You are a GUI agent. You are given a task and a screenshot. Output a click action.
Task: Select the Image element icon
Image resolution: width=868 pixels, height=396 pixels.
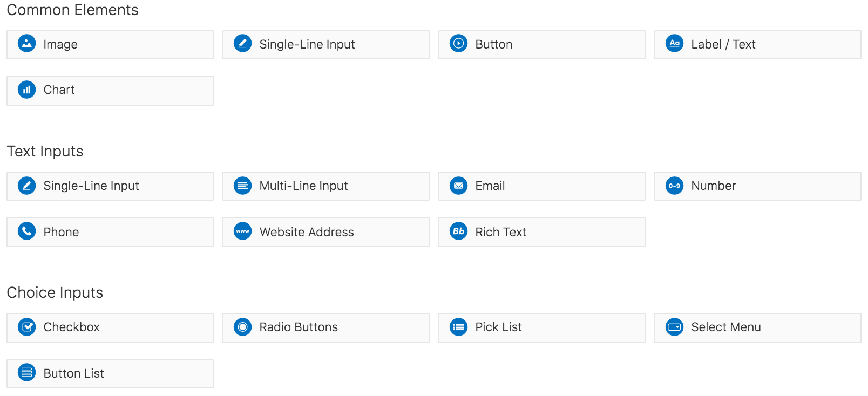pos(26,44)
